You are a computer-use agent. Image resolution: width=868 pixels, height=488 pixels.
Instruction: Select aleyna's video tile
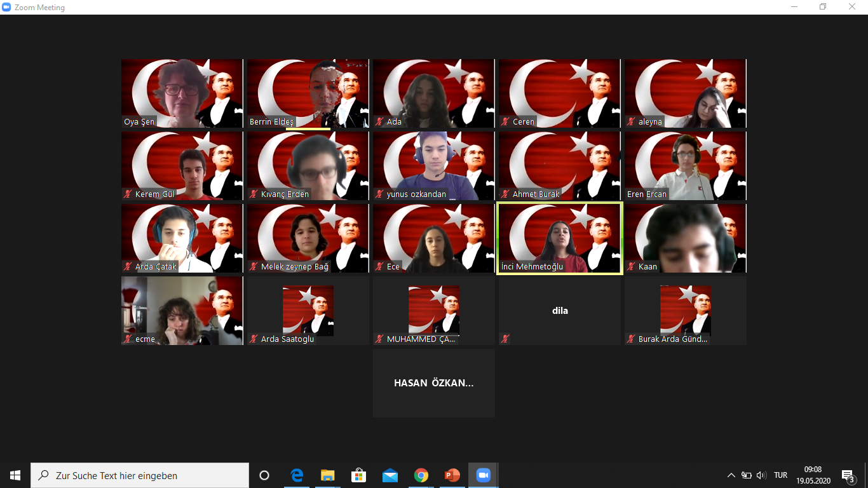coord(686,93)
